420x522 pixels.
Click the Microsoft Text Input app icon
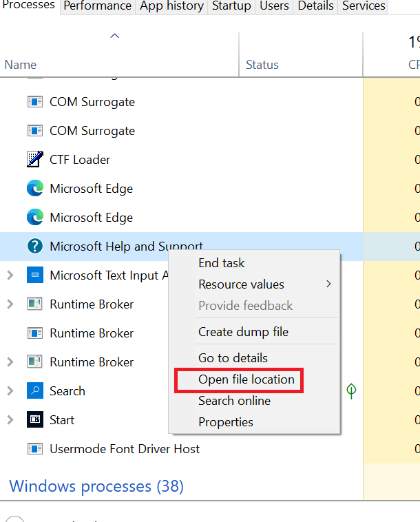pos(35,275)
